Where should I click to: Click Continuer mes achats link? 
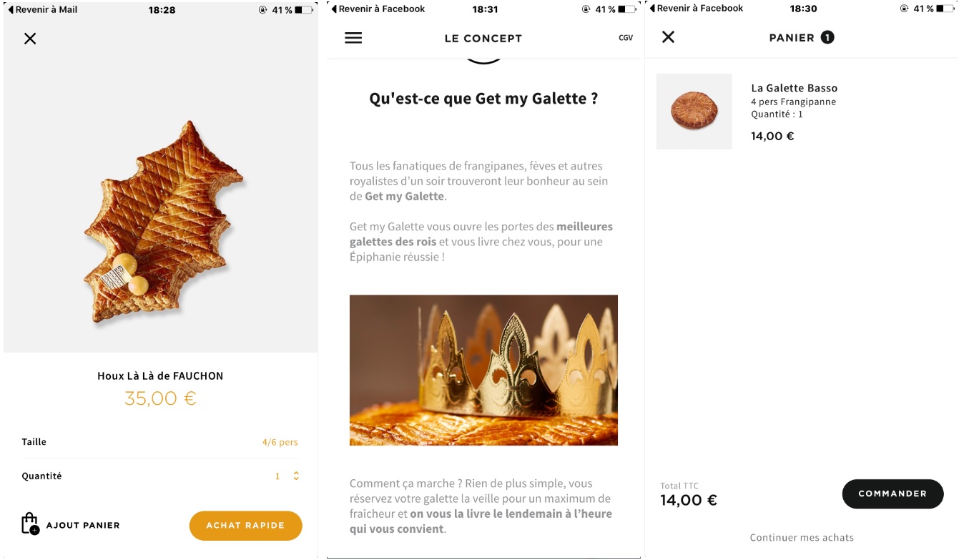[802, 538]
